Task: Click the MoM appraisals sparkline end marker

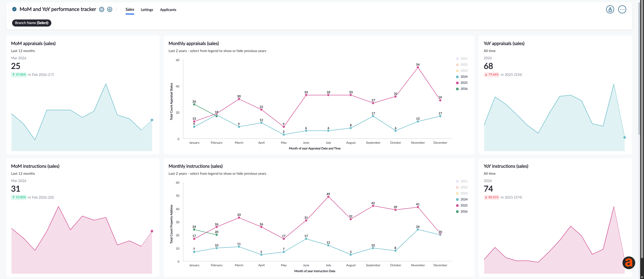Action: [x=152, y=120]
